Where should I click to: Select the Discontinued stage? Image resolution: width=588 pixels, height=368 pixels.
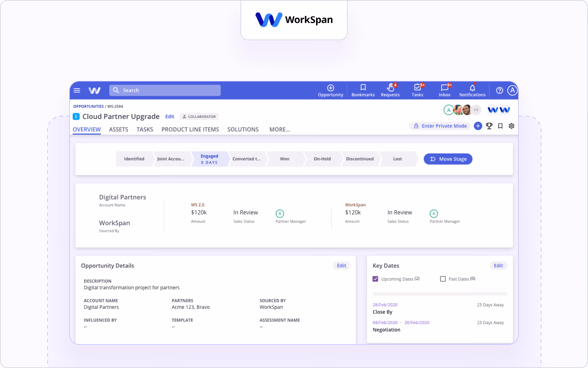360,159
